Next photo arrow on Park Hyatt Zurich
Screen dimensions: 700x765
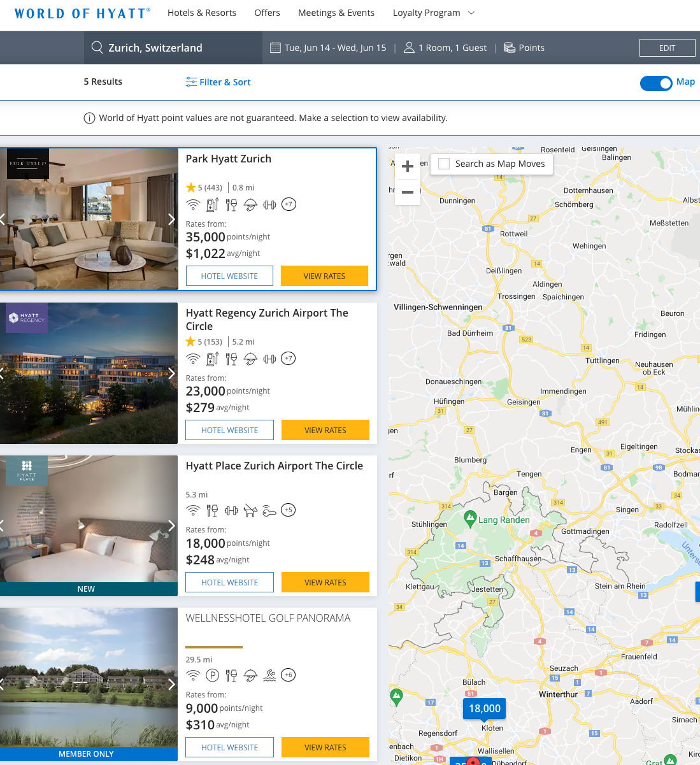point(171,219)
